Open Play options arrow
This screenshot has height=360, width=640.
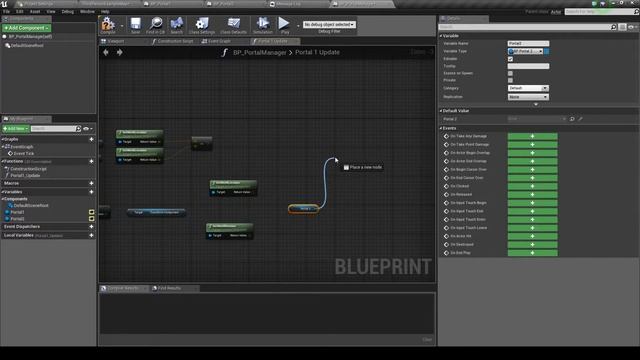coord(298,26)
